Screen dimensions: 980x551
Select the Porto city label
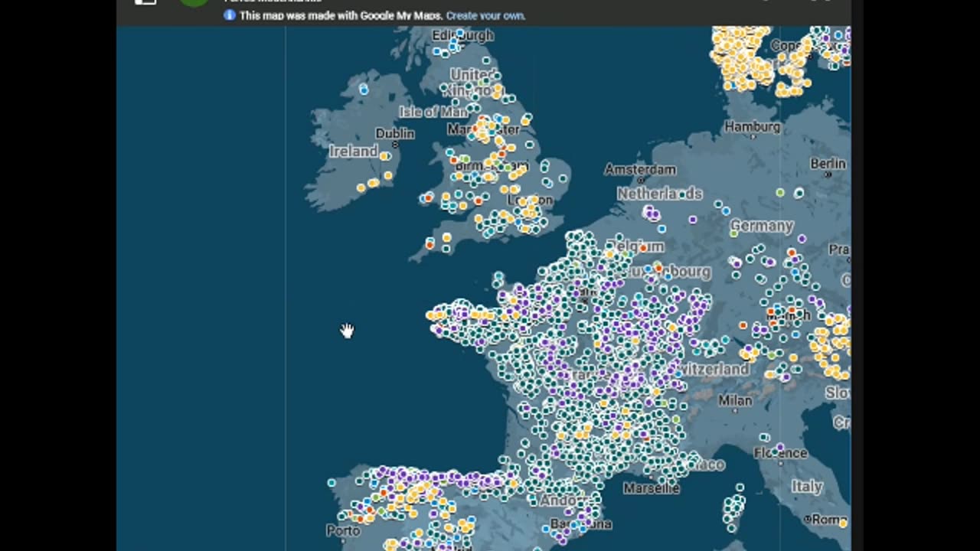343,530
